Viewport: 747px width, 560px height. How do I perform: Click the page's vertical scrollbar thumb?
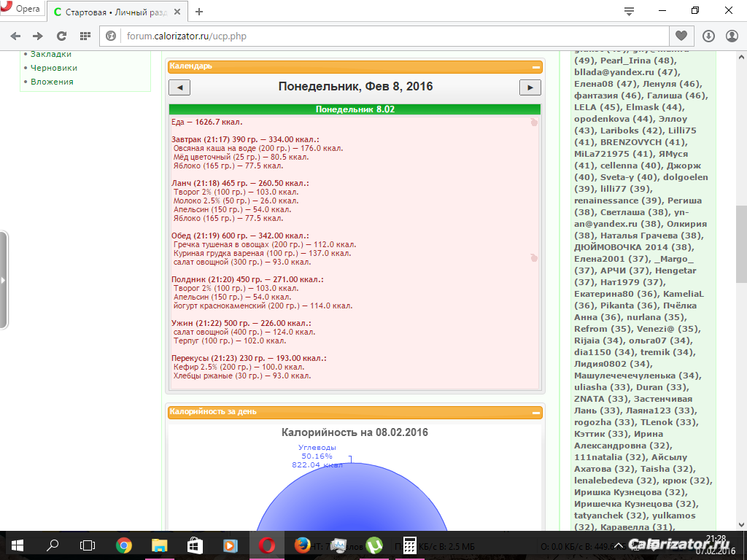click(741, 244)
